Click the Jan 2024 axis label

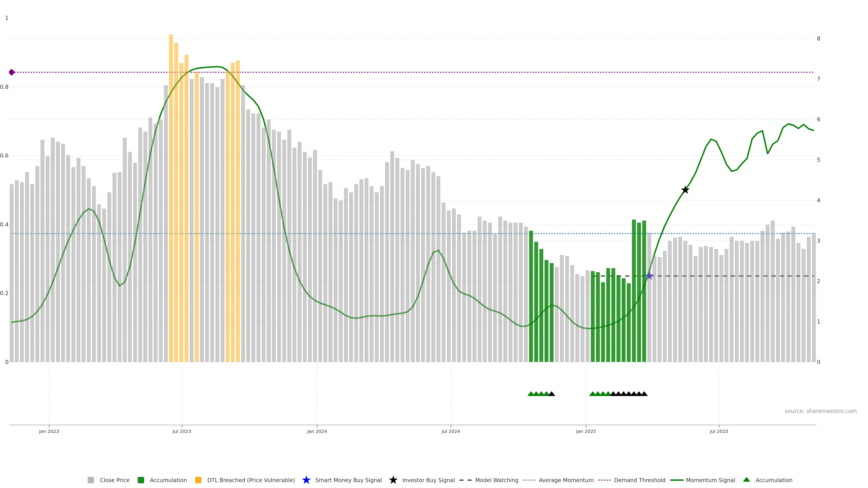click(317, 431)
